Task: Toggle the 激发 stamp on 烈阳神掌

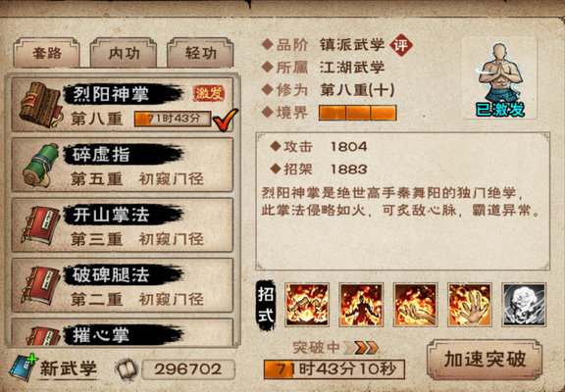Action: pos(209,94)
